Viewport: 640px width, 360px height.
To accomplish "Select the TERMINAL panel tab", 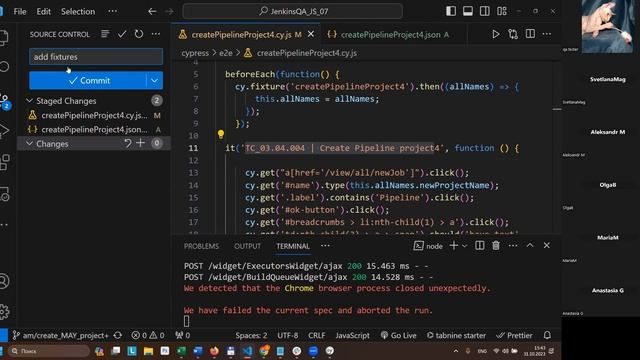I will point(293,246).
